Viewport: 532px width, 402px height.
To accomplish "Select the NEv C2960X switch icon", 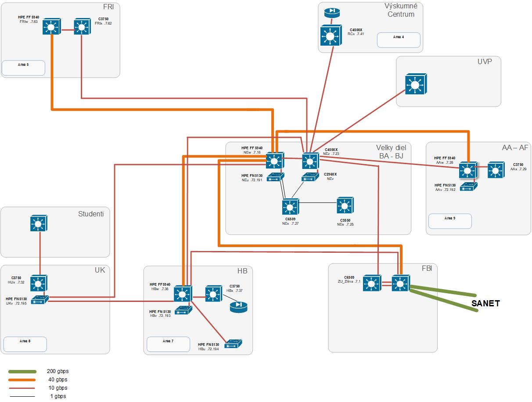I will [310, 177].
